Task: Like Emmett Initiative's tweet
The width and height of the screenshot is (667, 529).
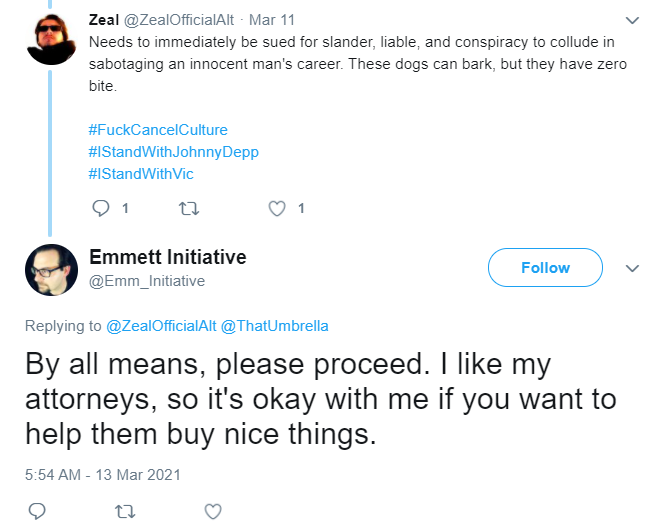Action: 213,512
